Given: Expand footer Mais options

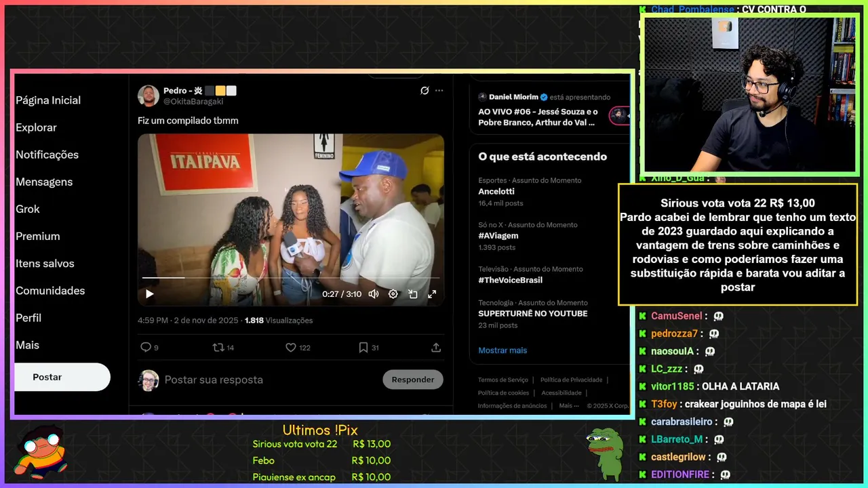Looking at the screenshot, I should tap(570, 406).
